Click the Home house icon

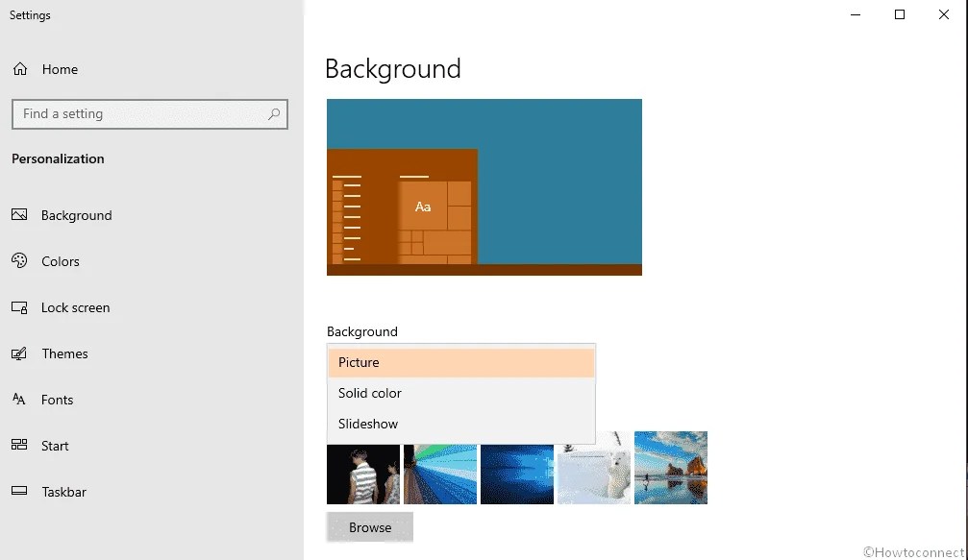click(x=19, y=68)
